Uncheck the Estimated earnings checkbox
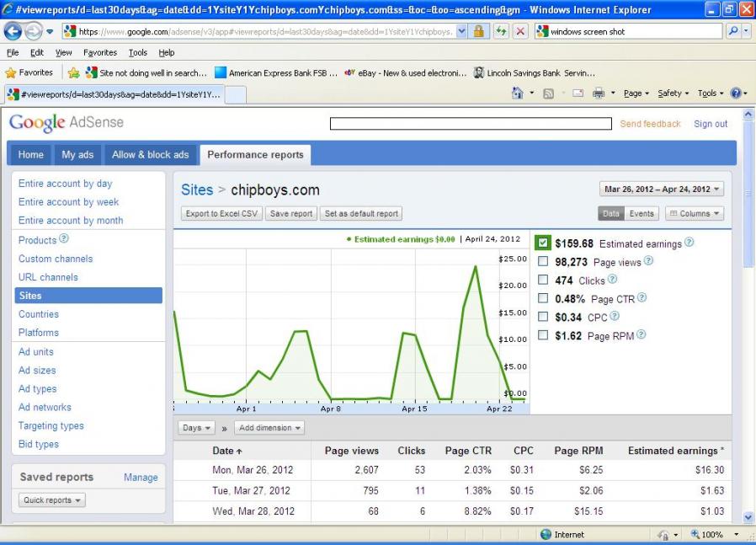The width and height of the screenshot is (756, 545). tap(543, 243)
